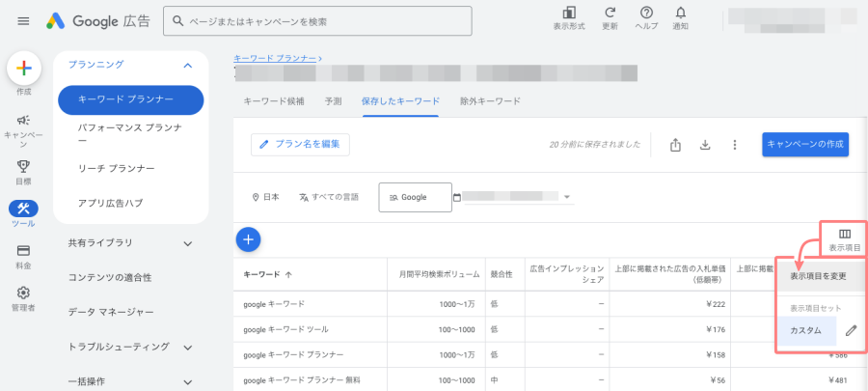Click the blue plus add keywords button
Screen dimensions: 868x391
click(249, 239)
